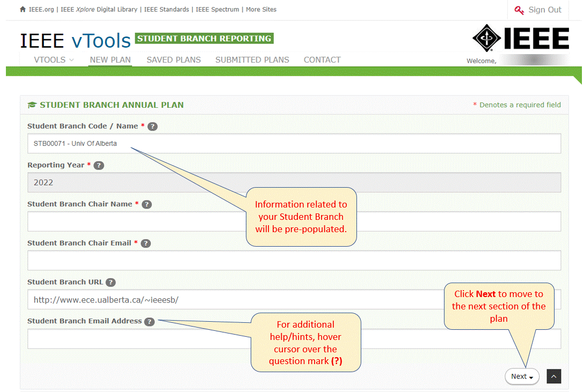The image size is (583, 392).
Task: Go to SAVED PLANS tab
Action: (173, 60)
